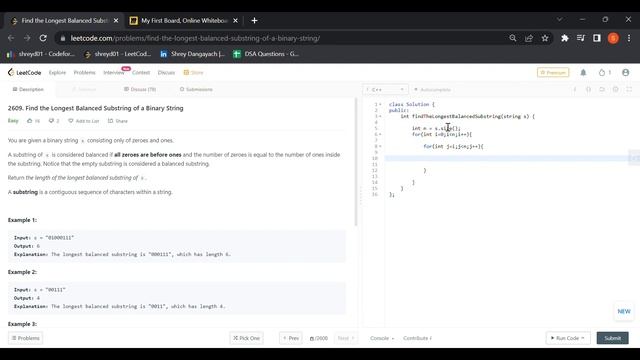
Task: Open the Store nav link
Action: coord(193,73)
